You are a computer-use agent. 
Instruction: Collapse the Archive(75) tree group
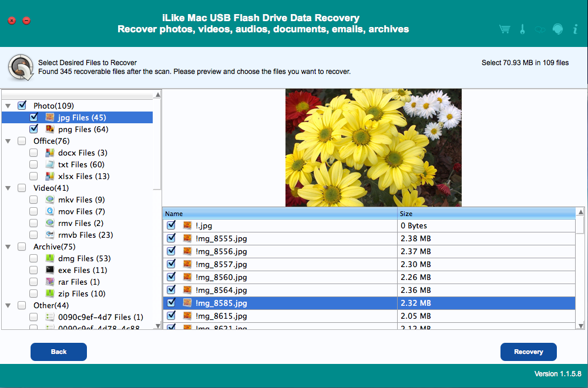[8, 247]
